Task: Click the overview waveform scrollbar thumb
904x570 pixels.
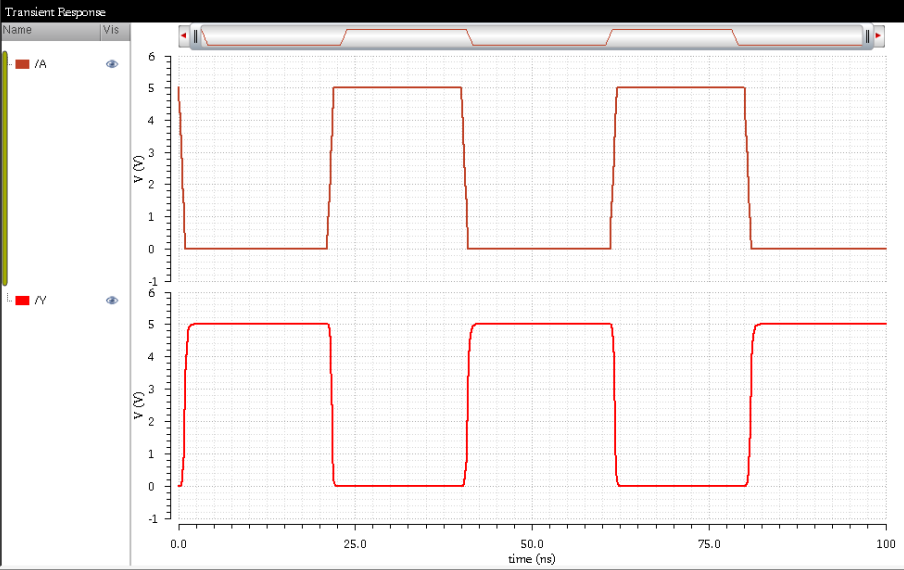Action: [x=532, y=37]
